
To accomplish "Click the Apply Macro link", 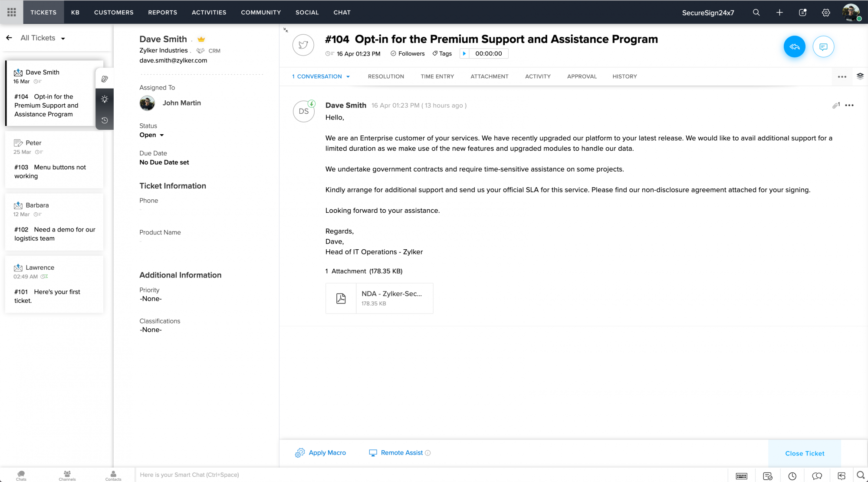I will [327, 452].
